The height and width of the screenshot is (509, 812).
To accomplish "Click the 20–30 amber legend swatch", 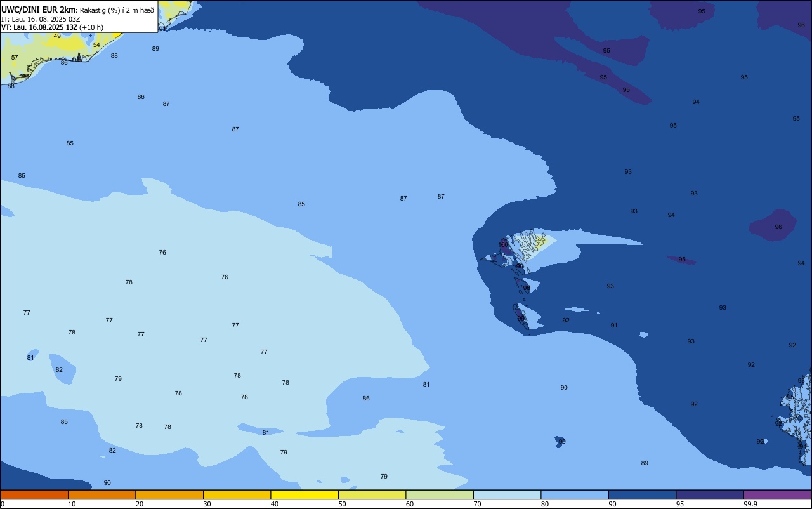I will [169, 494].
